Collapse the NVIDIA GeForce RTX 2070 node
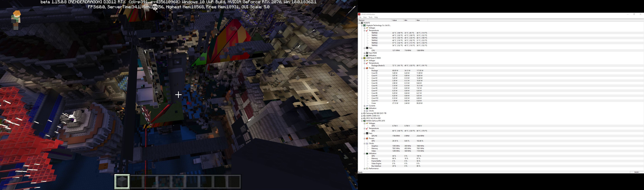This screenshot has height=190, width=644. (362, 121)
